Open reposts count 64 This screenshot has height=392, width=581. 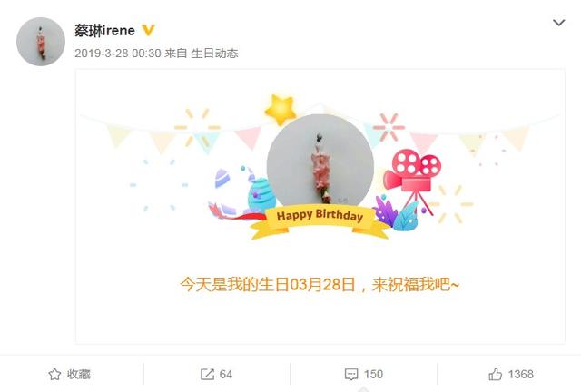coord(226,374)
